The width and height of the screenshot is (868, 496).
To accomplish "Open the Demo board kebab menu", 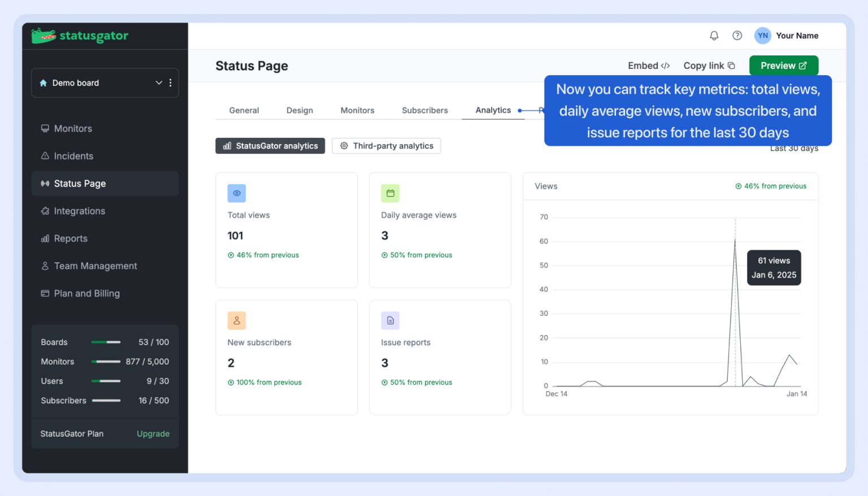I will tap(171, 82).
